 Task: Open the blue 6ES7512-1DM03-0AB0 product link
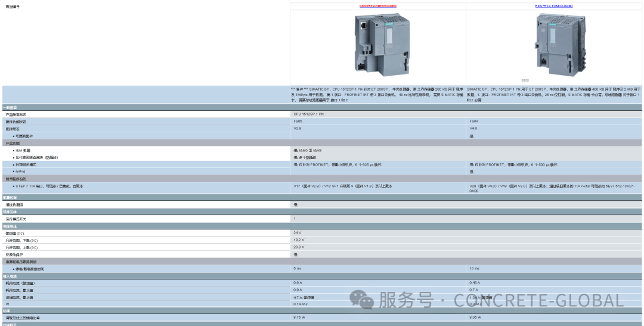coord(553,6)
